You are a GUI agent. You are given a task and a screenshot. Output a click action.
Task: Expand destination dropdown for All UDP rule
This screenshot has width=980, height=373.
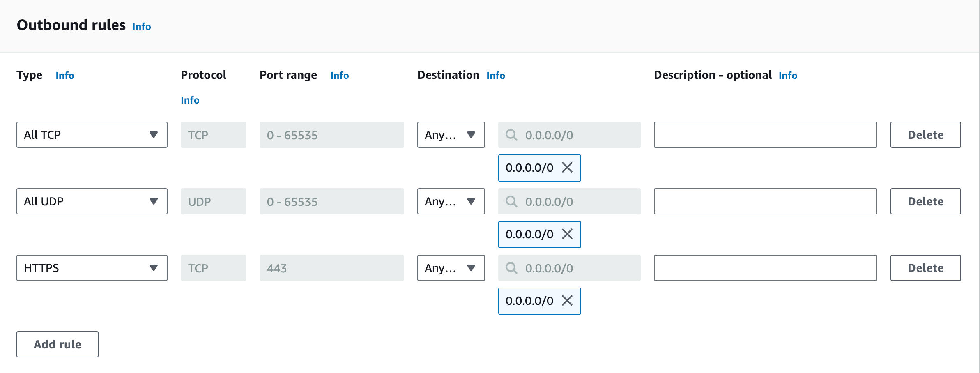click(x=451, y=201)
